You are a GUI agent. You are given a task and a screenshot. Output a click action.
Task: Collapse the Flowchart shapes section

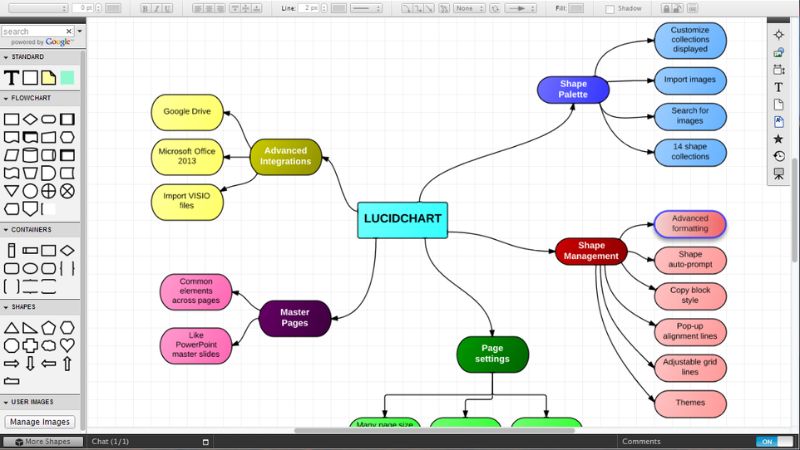pyautogui.click(x=5, y=98)
